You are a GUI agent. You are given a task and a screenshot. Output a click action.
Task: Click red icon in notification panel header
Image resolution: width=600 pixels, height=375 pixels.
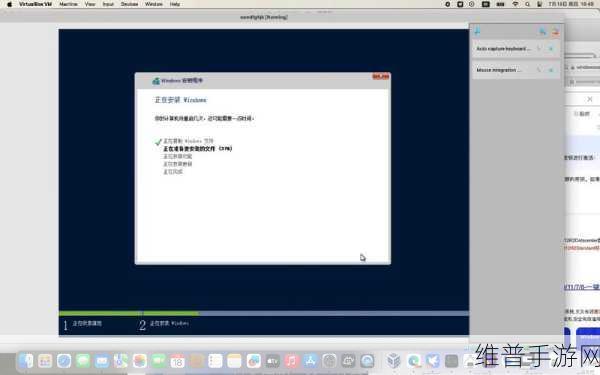point(555,32)
